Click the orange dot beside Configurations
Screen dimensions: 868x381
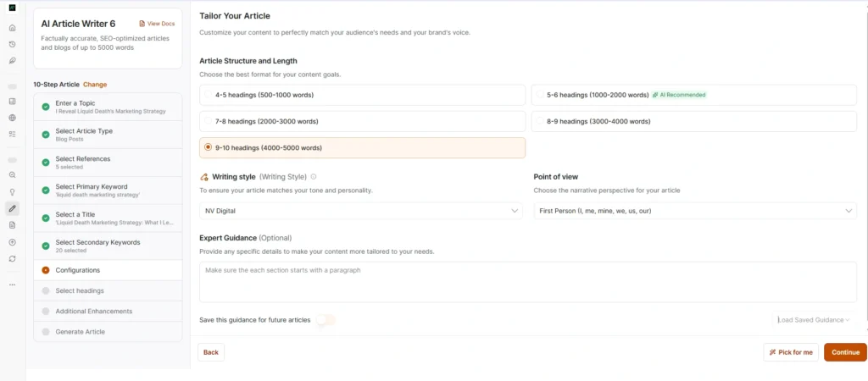pos(46,270)
